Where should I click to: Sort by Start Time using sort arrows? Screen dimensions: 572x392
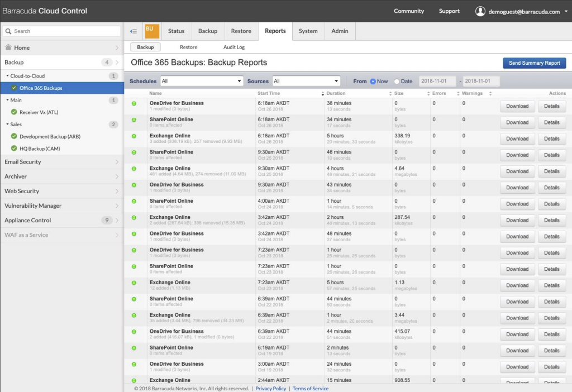(322, 94)
